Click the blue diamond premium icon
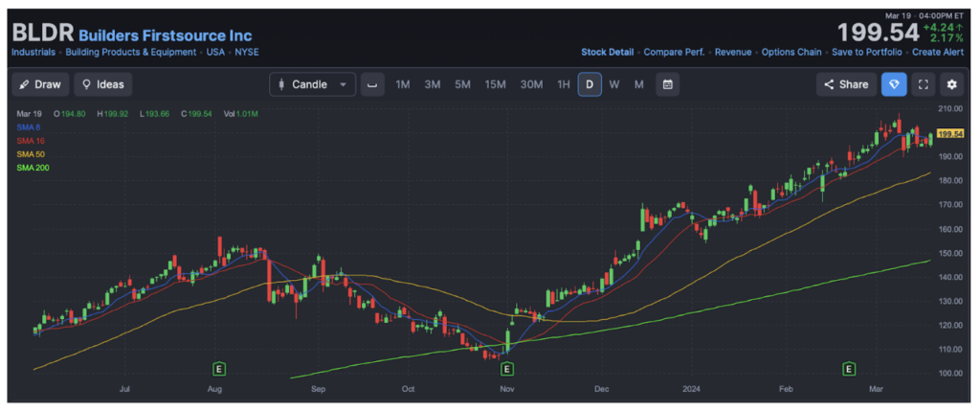The width and height of the screenshot is (980, 412). pos(895,84)
